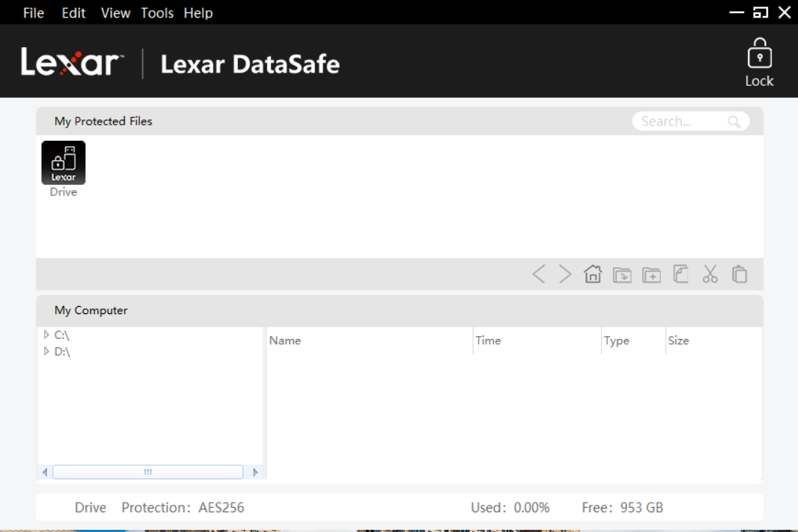Click the scroll right arrow in tree panel
This screenshot has width=798, height=532.
point(255,472)
